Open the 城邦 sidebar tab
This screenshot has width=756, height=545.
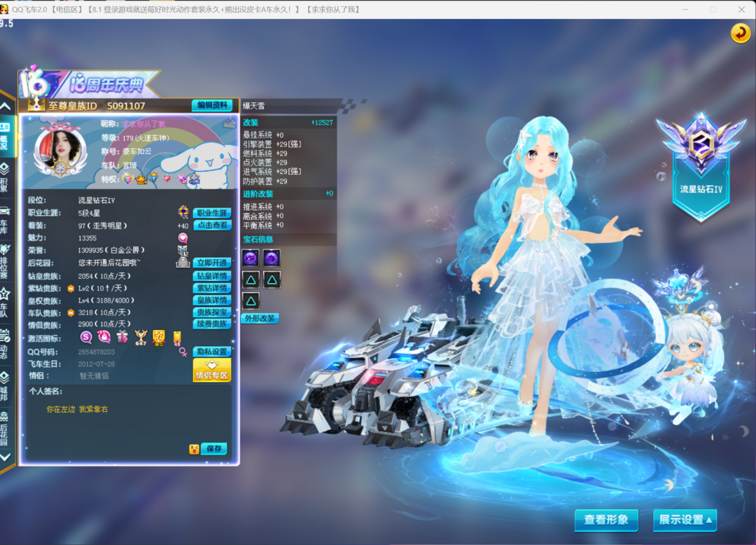[5, 386]
